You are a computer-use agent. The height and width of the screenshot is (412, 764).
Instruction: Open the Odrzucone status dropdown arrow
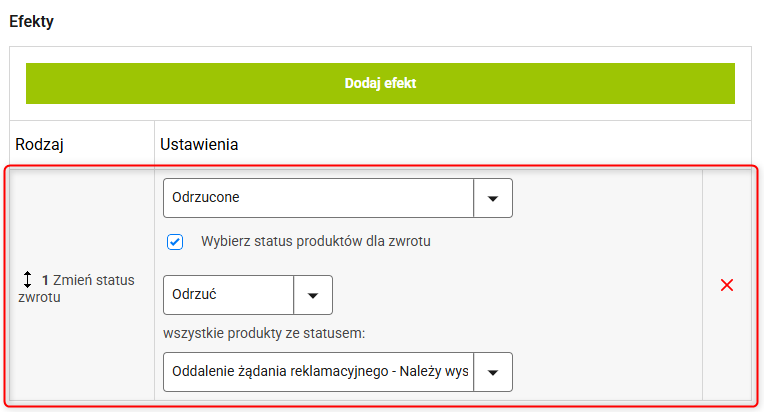(x=493, y=198)
